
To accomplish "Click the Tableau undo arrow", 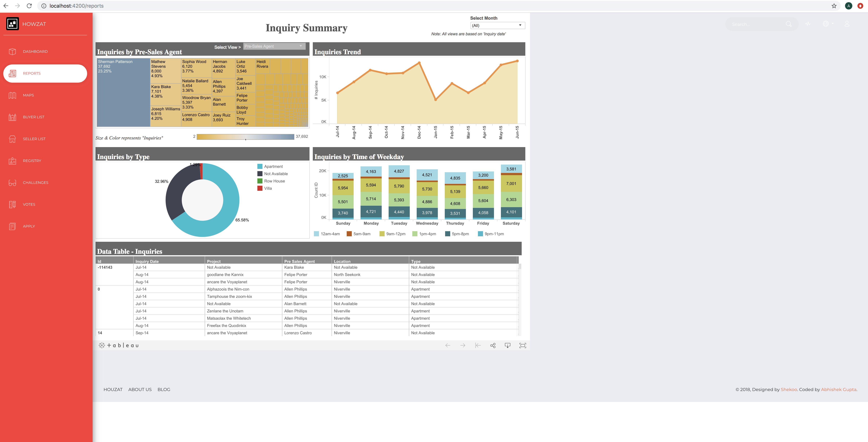I will tap(448, 345).
